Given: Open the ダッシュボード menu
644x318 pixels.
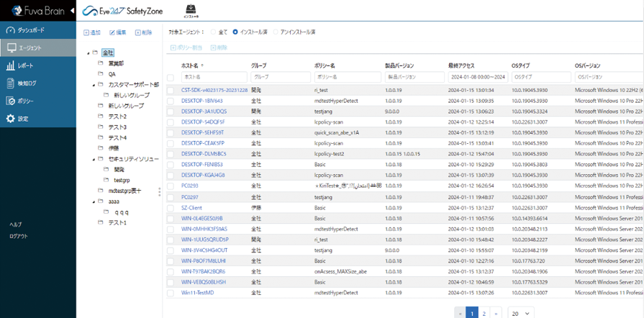Looking at the screenshot, I should 38,30.
